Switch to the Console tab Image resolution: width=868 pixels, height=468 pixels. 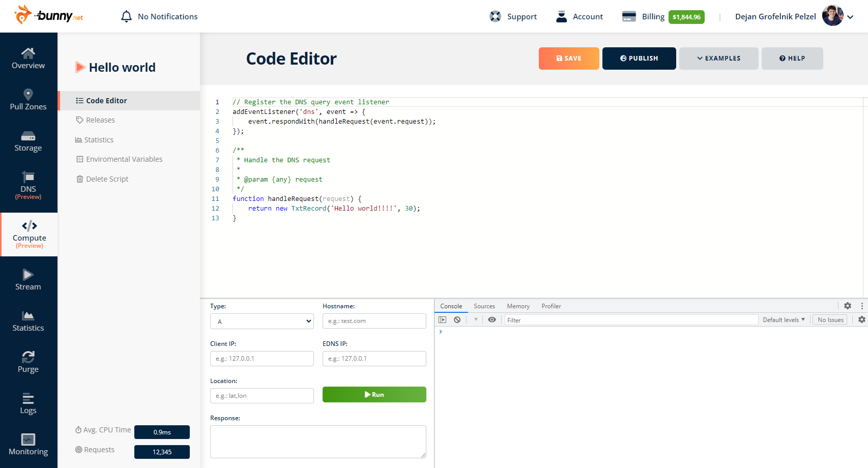pos(451,306)
